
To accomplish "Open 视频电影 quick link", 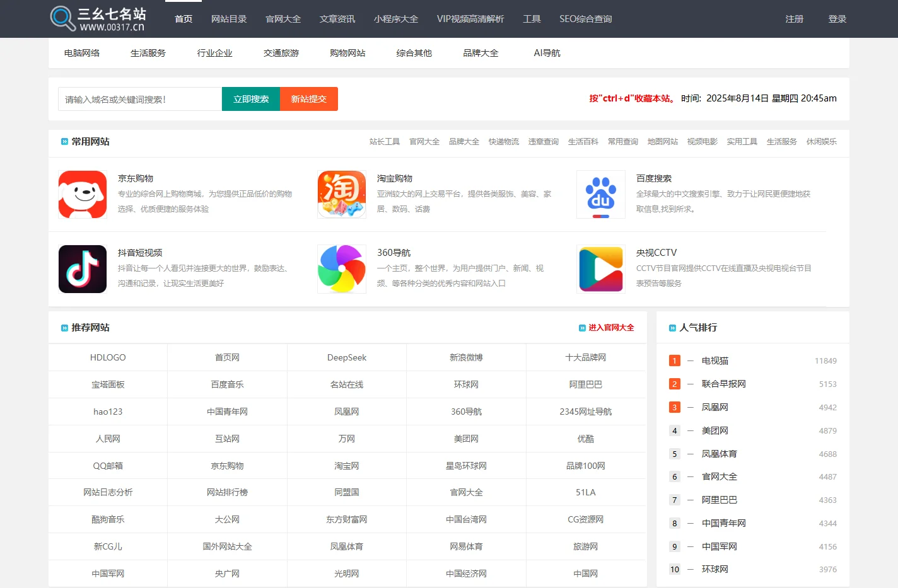I will tap(703, 142).
